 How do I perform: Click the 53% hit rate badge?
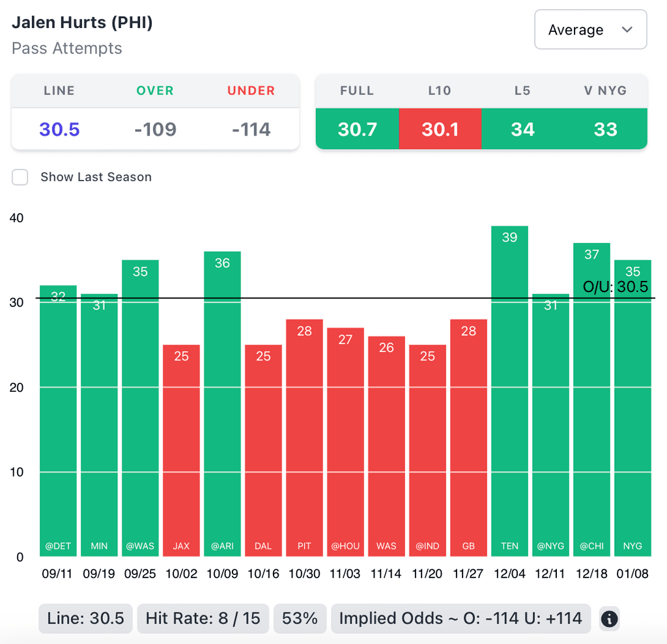[x=300, y=619]
